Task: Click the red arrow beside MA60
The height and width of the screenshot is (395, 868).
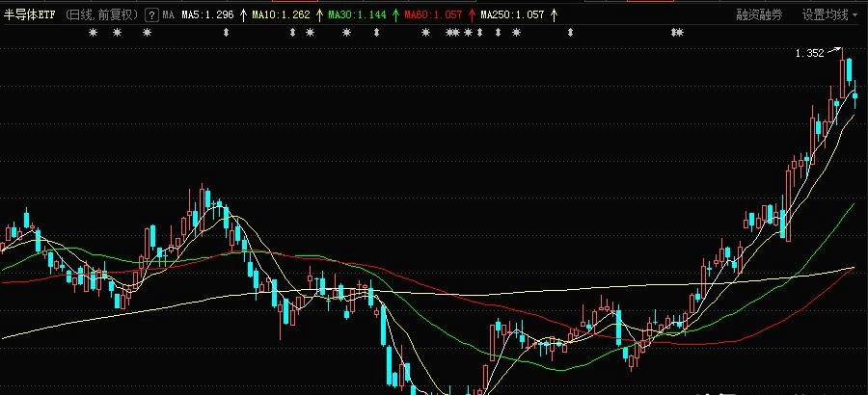Action: click(x=472, y=15)
